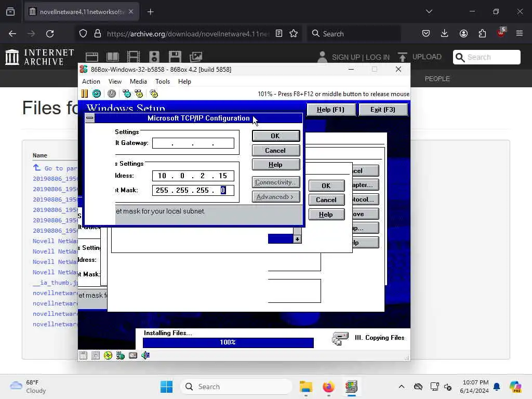Click Exit (F3) in Windows Setup
Screen dimensions: 532x399
tap(383, 110)
